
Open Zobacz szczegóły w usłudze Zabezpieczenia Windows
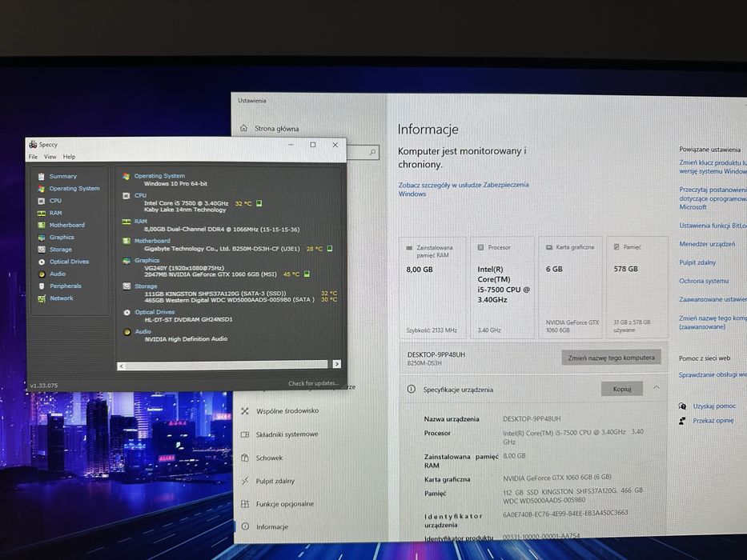coord(464,189)
